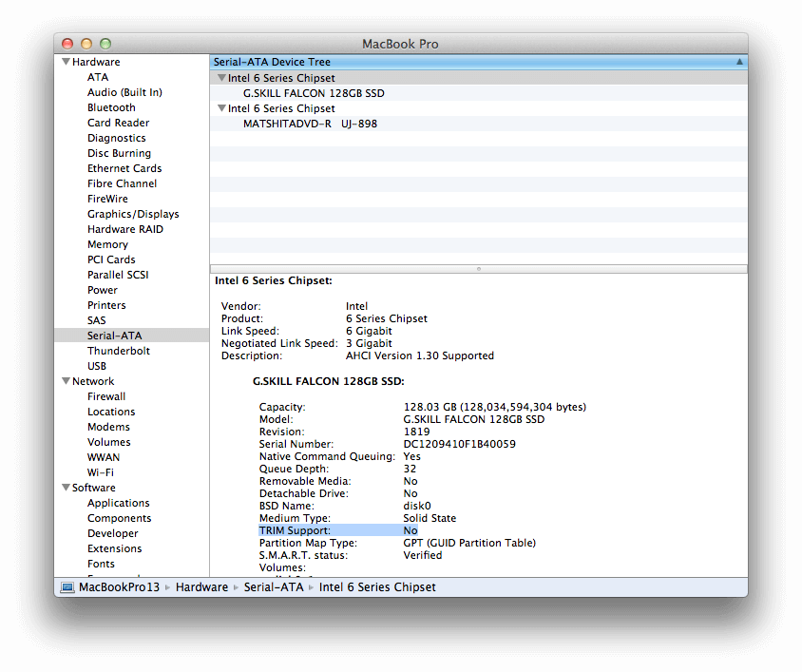Screen dimensions: 802x672
Task: Open the Memory hardware category
Action: click(107, 244)
